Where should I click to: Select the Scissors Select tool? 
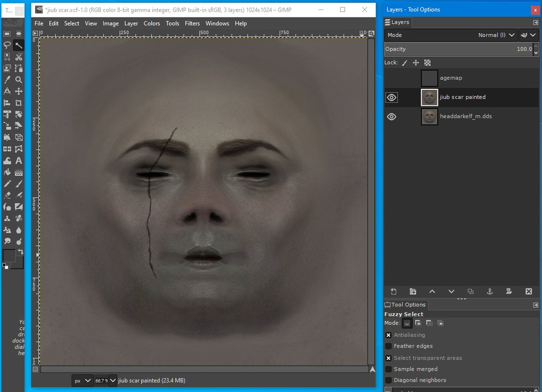pyautogui.click(x=19, y=57)
